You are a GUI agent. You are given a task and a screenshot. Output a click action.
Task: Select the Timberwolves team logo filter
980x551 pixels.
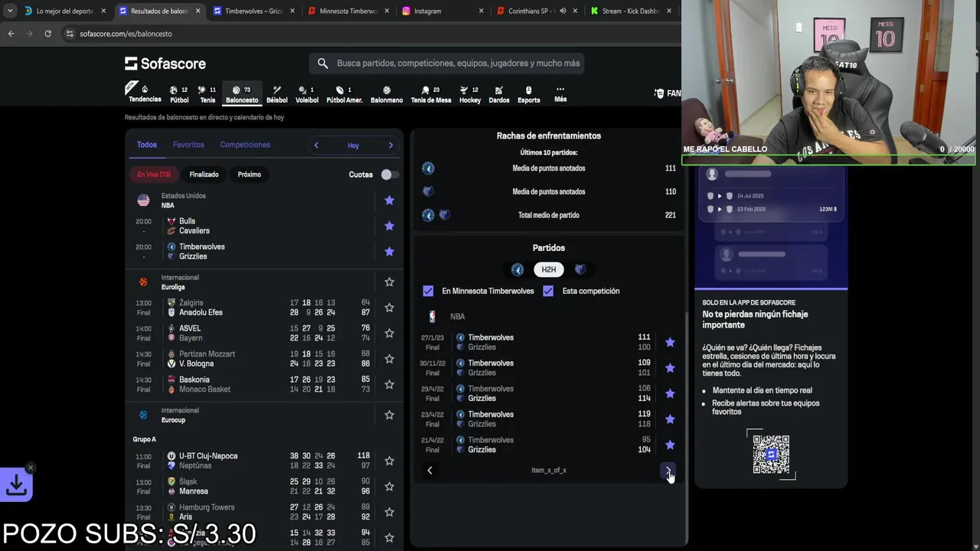click(518, 269)
